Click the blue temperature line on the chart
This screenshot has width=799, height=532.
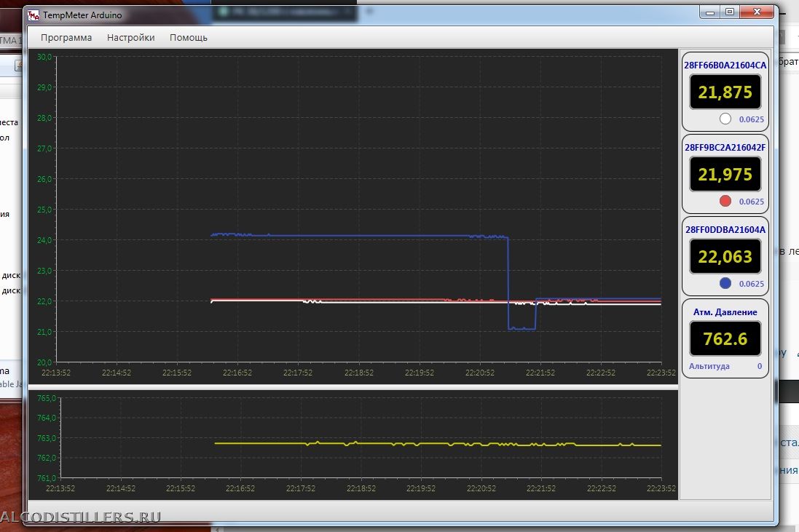coord(364,236)
